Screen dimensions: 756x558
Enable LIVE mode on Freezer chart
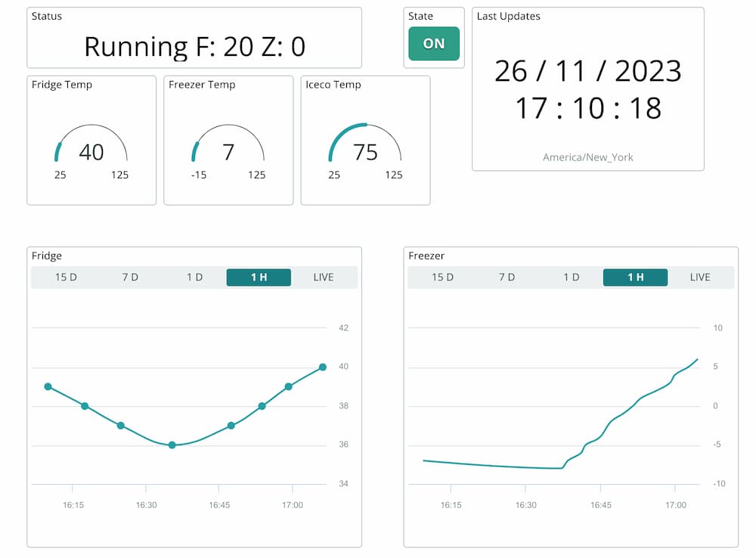tap(700, 277)
